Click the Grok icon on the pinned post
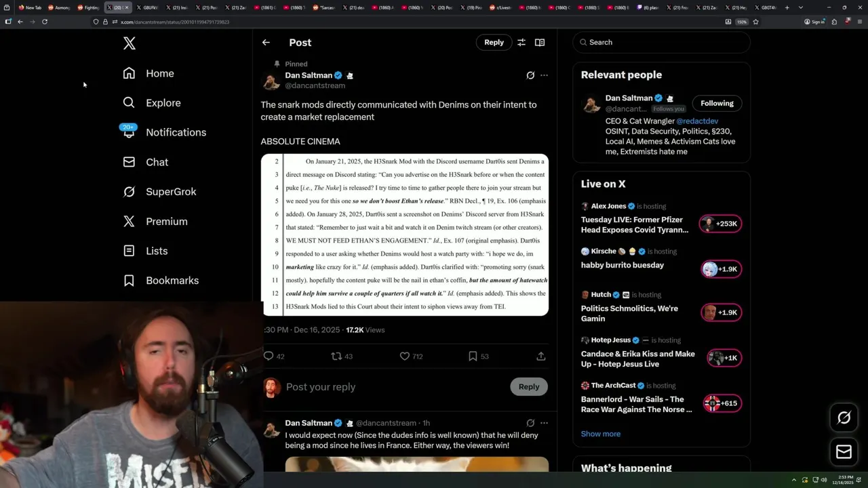Viewport: 868px width, 488px height. coord(530,75)
